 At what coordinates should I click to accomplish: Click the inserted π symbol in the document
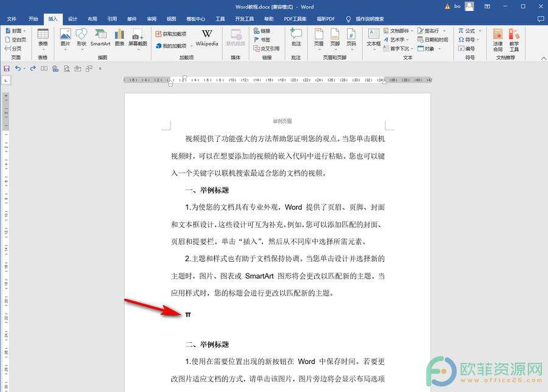(188, 315)
